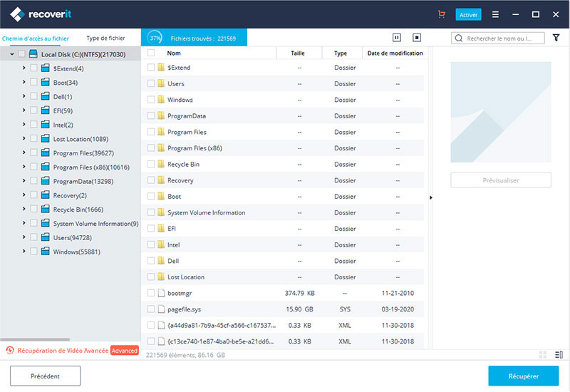Click the bootmgr file icon
570x392 pixels.
(162, 293)
